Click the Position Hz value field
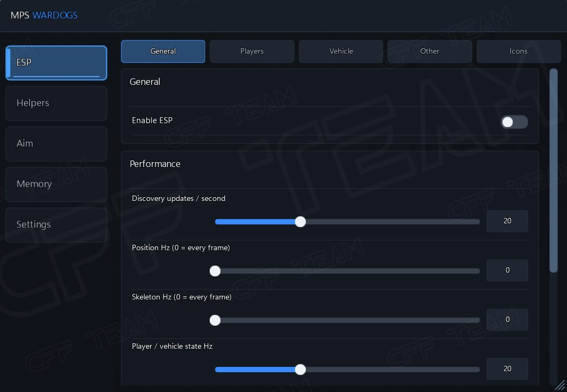Viewport: 567px width, 392px height. (507, 270)
